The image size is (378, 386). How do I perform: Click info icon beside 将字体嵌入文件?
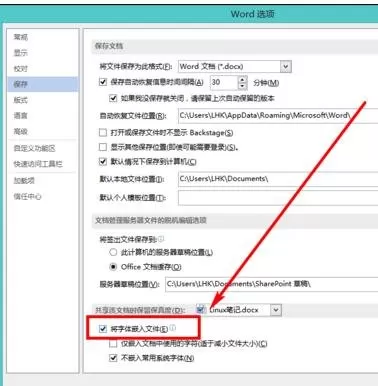tap(172, 328)
